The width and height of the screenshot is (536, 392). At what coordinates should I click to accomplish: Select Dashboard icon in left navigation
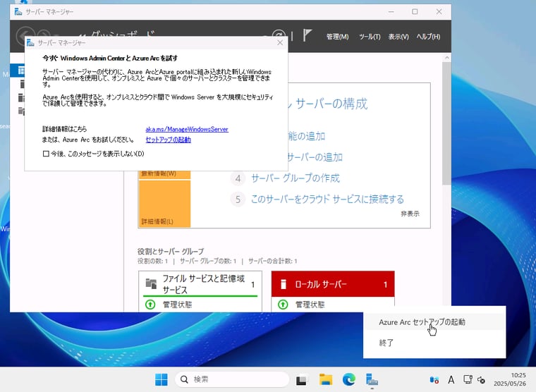click(x=21, y=71)
